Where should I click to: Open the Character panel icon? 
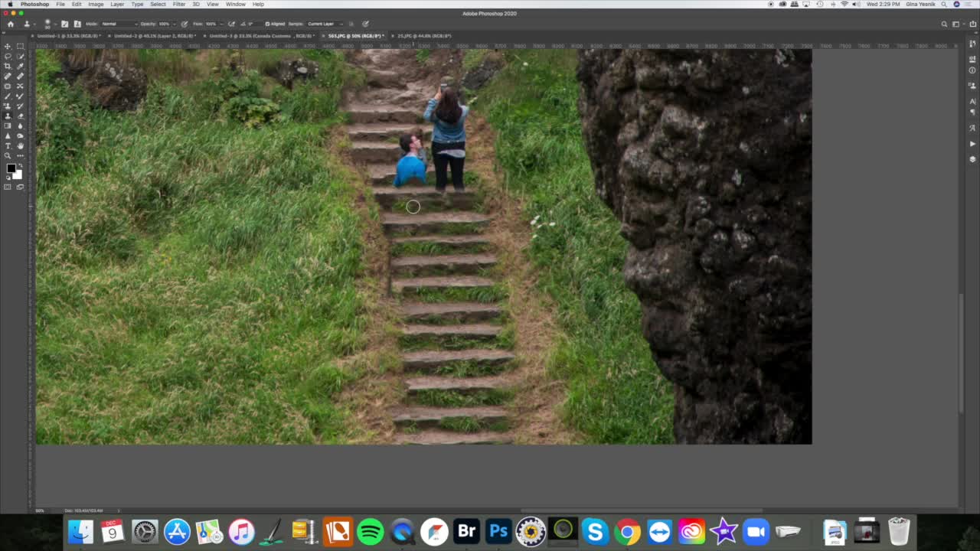[972, 100]
